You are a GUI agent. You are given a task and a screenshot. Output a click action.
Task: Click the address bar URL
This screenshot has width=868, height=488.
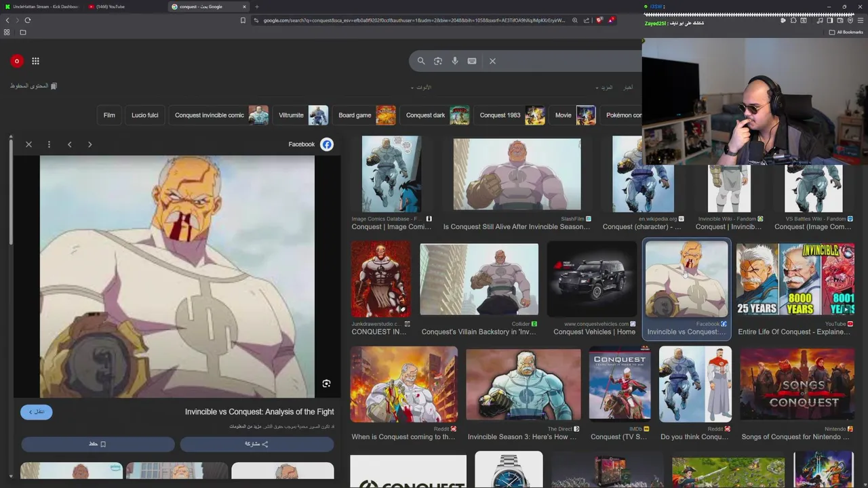[414, 20]
